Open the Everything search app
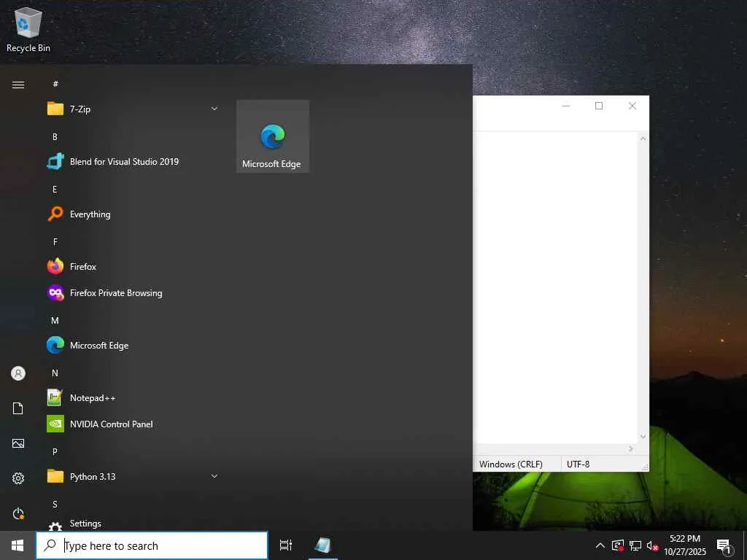This screenshot has width=747, height=560. [x=133, y=214]
